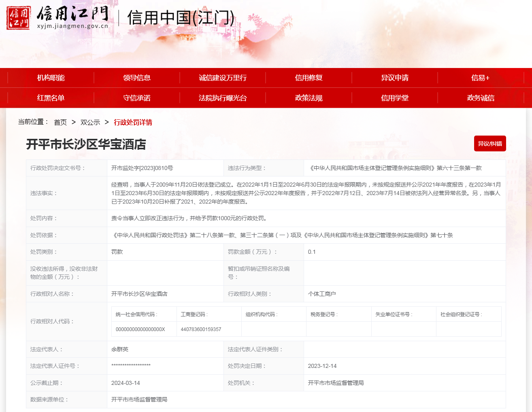Click 行政处罚详情 breadcrumb

click(133, 122)
